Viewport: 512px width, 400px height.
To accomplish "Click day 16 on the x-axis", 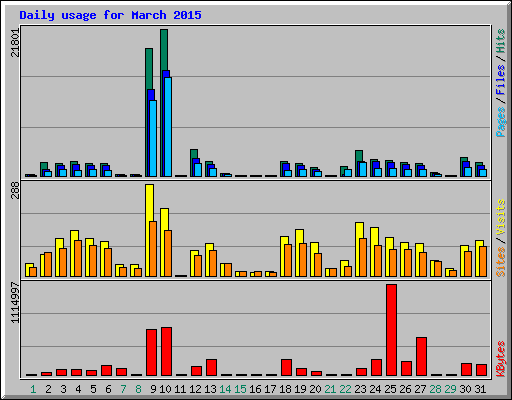I will [255, 389].
